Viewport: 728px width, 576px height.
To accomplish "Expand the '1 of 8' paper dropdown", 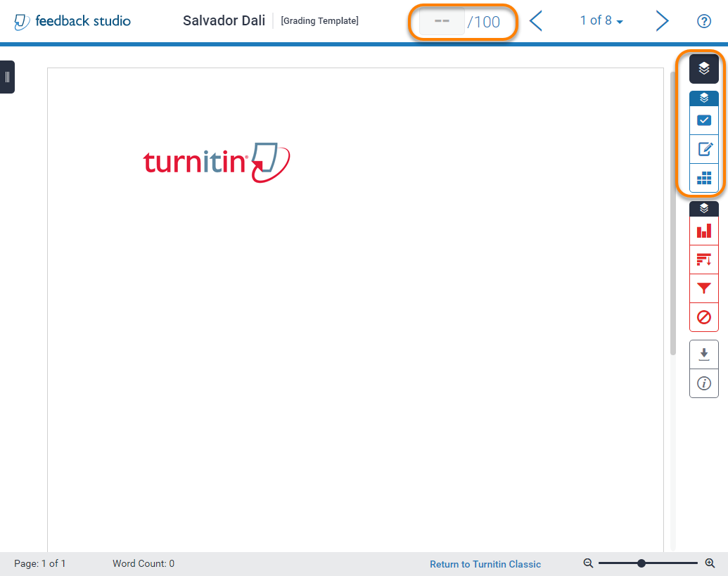I will point(601,20).
